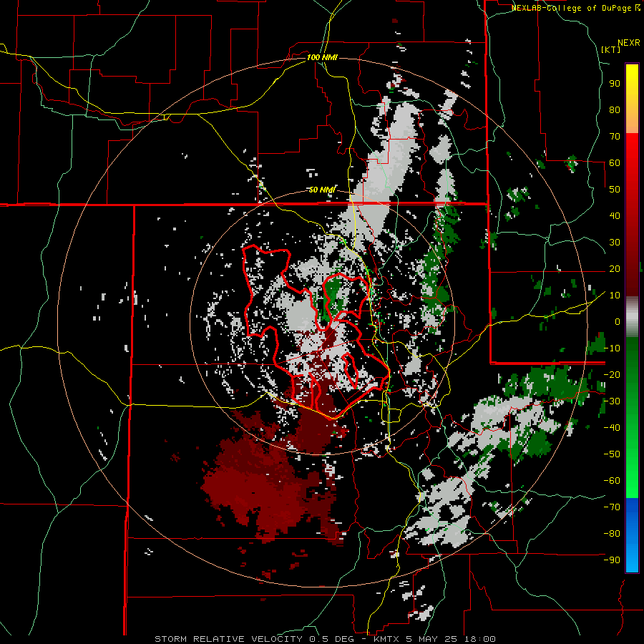This screenshot has height=644, width=644.
Task: Select the positive 30 scale value
Action: (x=615, y=243)
